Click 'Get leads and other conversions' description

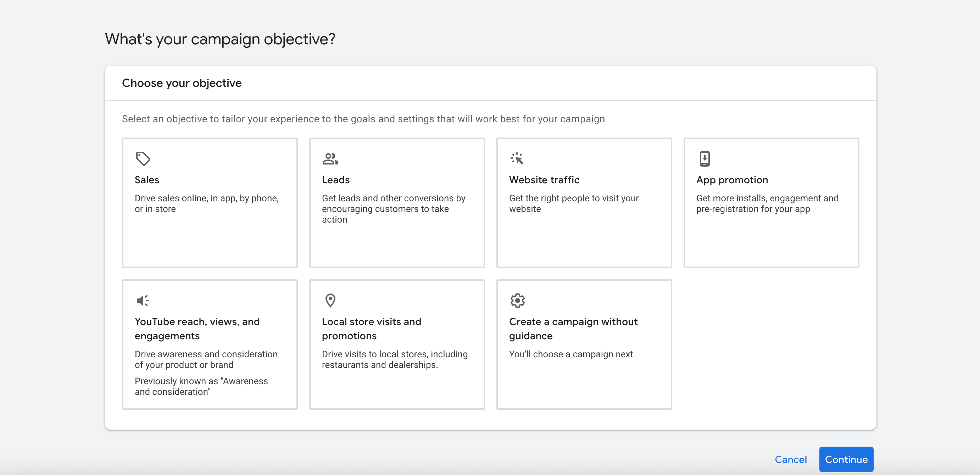tap(394, 209)
